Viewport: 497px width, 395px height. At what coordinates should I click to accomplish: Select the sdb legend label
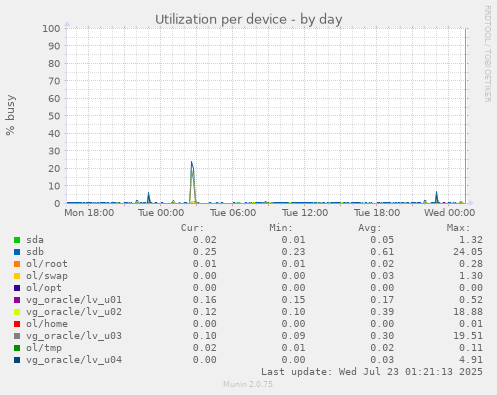pyautogui.click(x=35, y=252)
